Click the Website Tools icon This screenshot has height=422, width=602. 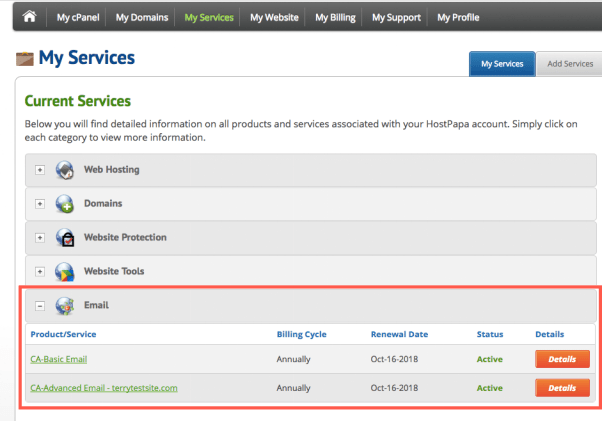[x=66, y=272]
